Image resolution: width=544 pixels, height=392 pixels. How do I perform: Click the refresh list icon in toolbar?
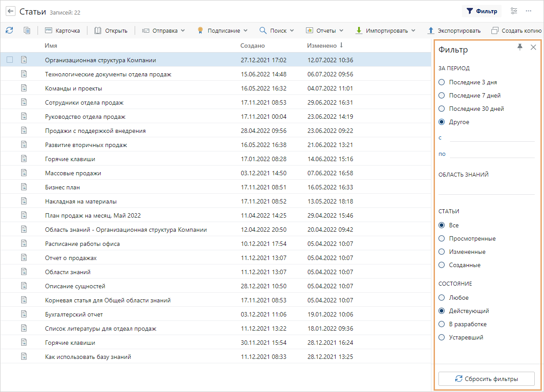9,30
